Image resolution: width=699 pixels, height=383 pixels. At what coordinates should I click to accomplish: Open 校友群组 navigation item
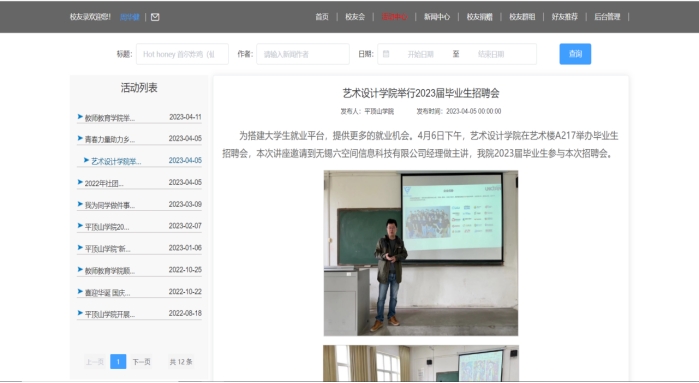click(522, 17)
